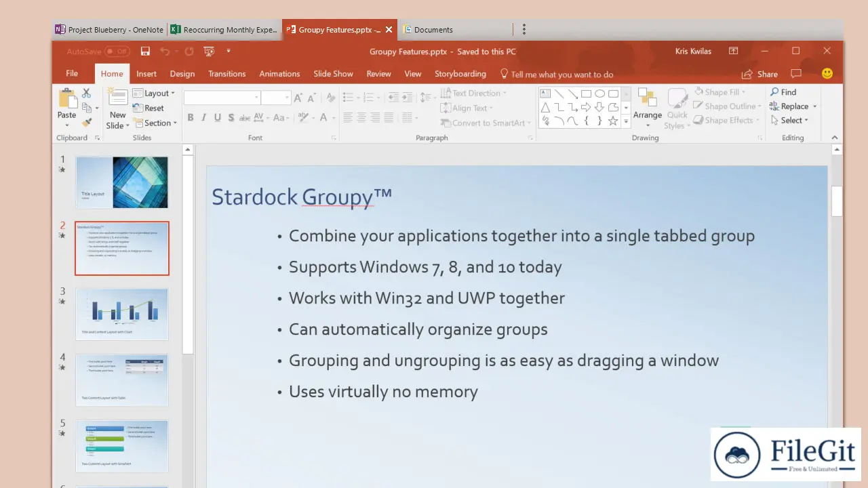This screenshot has height=488, width=868.
Task: Click Increase Font Size icon
Action: pos(298,98)
